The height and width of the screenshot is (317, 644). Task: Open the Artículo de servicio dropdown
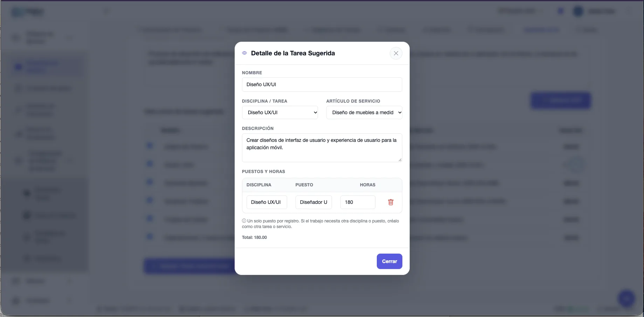pyautogui.click(x=364, y=112)
